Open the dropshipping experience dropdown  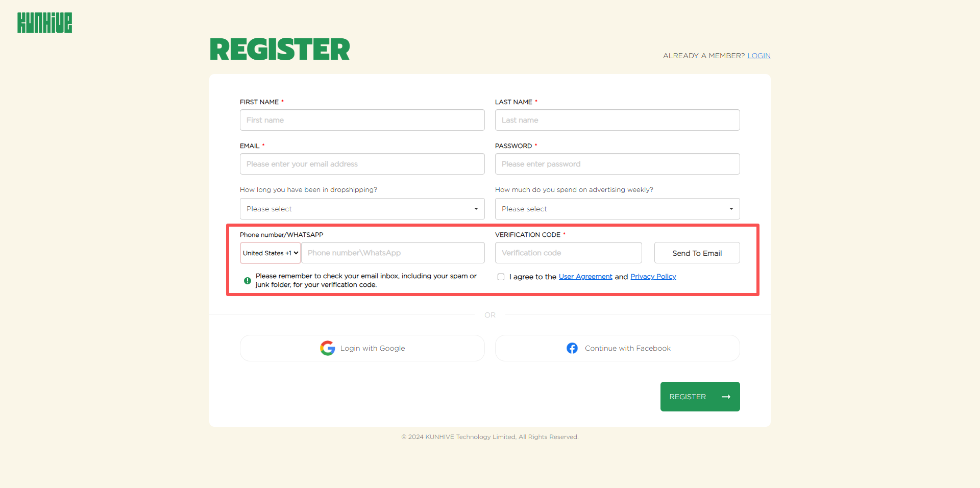(362, 209)
